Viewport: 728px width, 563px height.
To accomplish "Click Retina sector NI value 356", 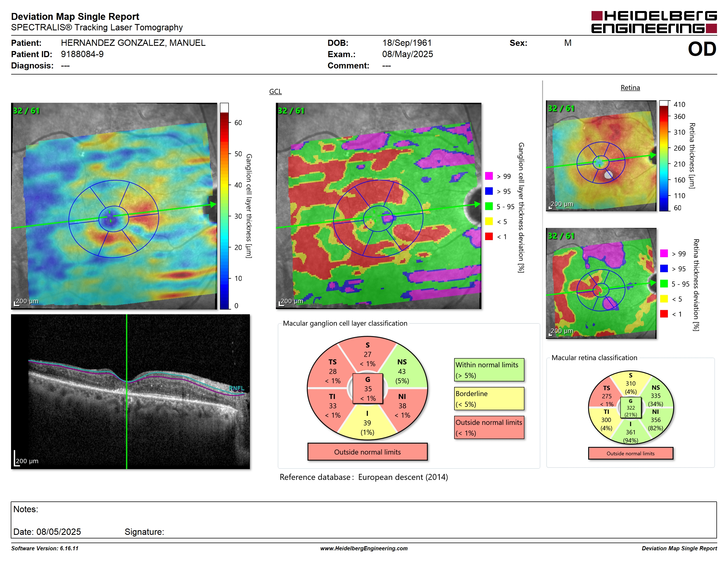I will (x=655, y=420).
